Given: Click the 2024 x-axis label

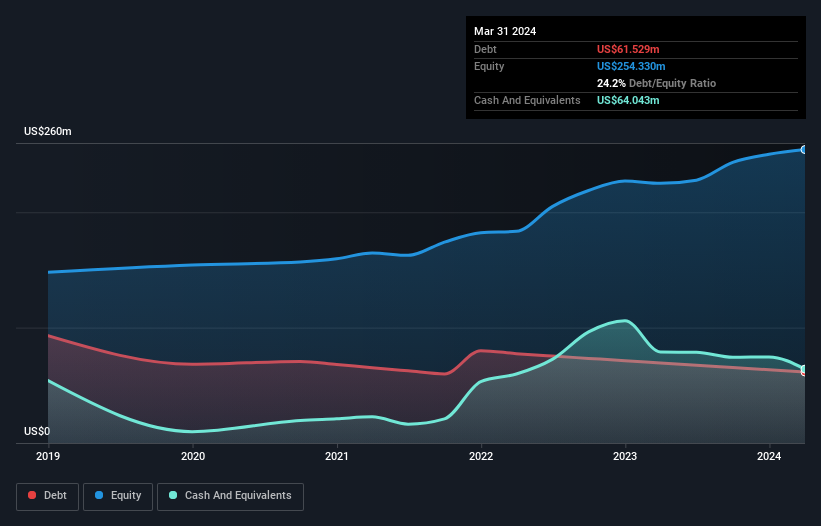Looking at the screenshot, I should tap(769, 456).
